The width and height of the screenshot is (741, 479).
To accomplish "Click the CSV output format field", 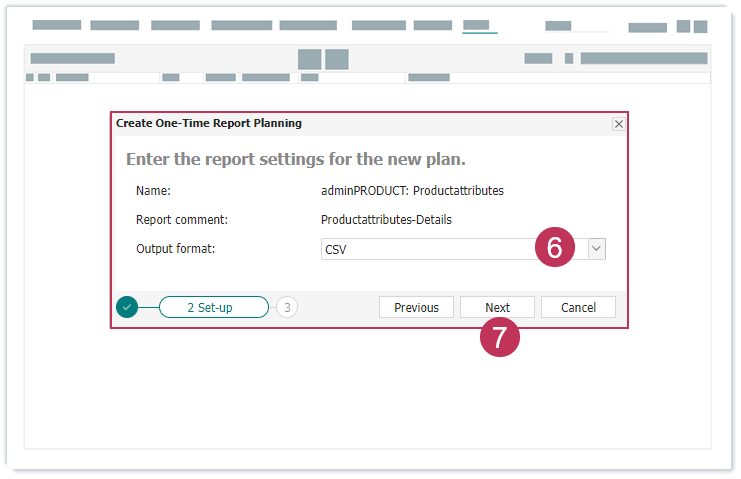I will coord(430,249).
